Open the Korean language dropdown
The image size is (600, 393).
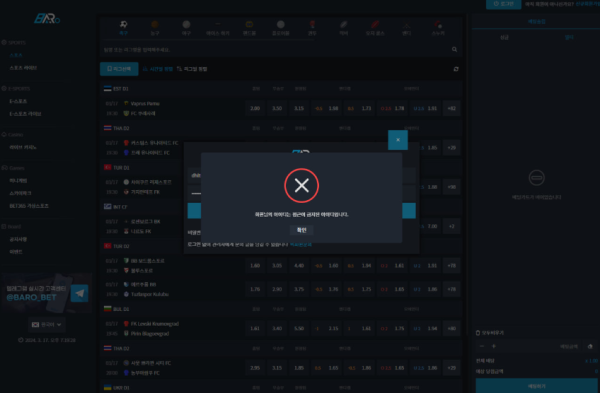(47, 325)
